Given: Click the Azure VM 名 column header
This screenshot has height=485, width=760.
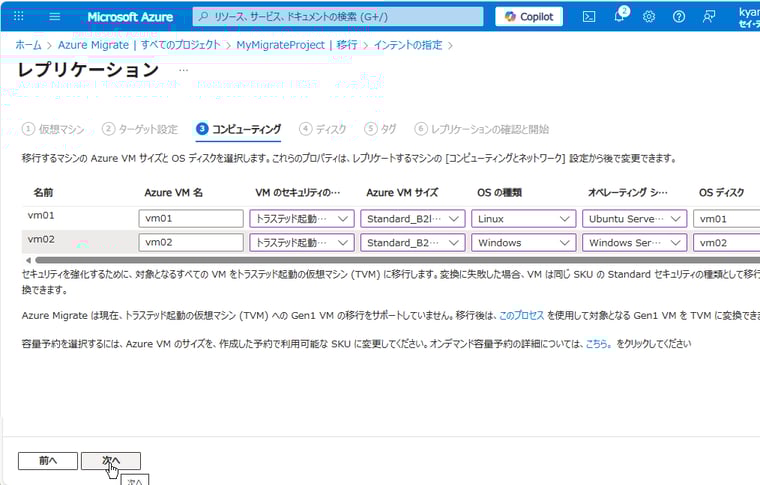Looking at the screenshot, I should (x=174, y=192).
